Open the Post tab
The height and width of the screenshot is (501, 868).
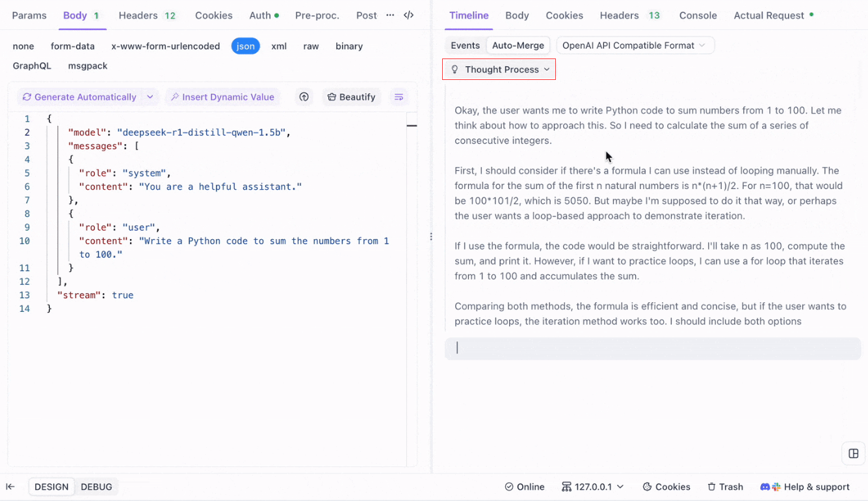pyautogui.click(x=367, y=15)
